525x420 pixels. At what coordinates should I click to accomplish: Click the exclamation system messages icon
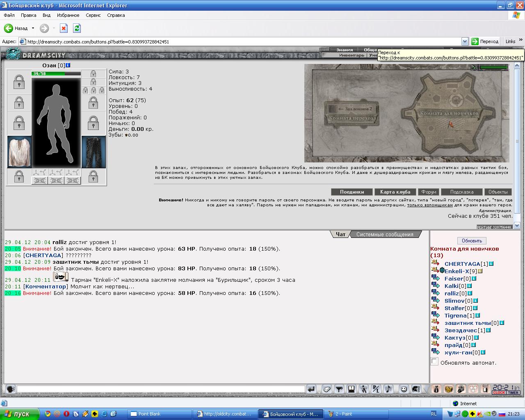(x=352, y=389)
